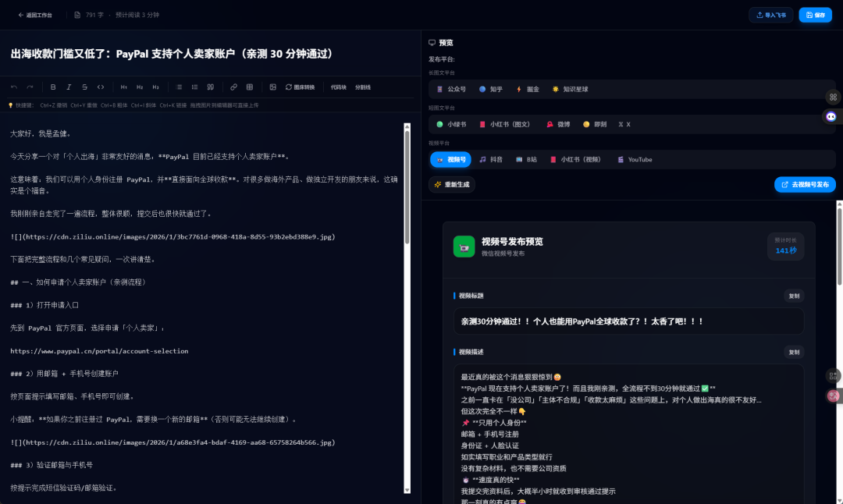The height and width of the screenshot is (504, 843).
Task: Insert a table with the table icon
Action: 250,87
